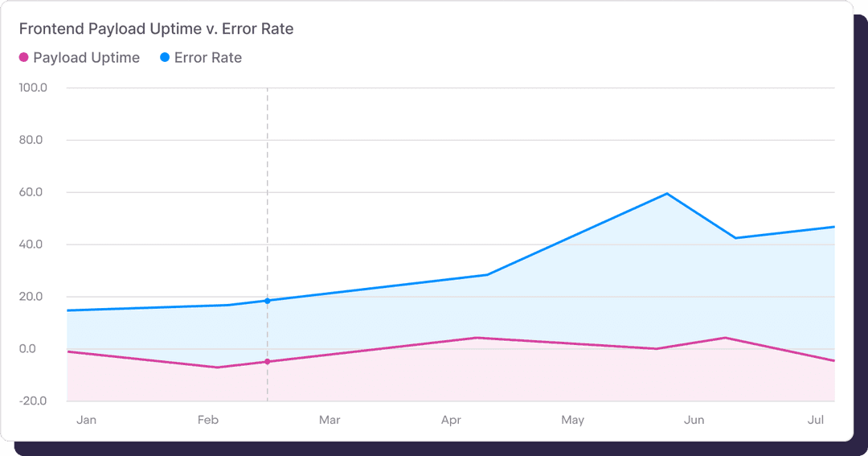
Task: Click the highlighted pink Payload Uptime data point
Action: (268, 362)
